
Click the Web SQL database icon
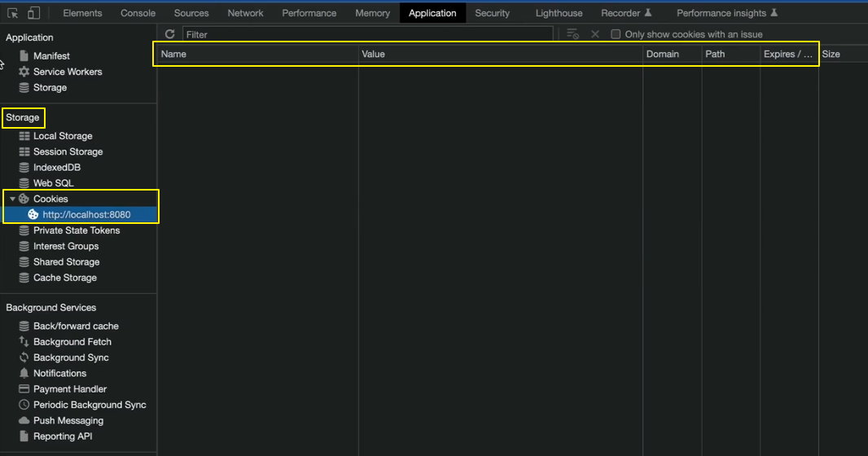[x=24, y=183]
